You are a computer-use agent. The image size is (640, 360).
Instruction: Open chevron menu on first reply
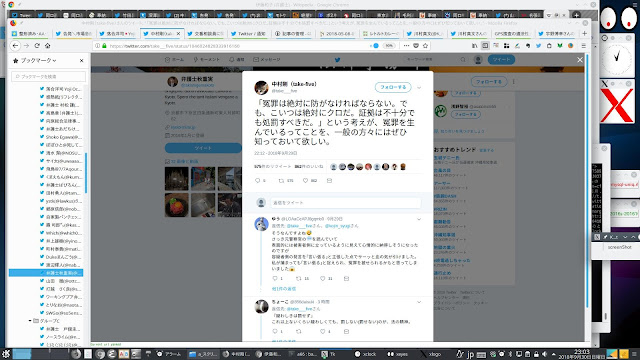pos(419,219)
